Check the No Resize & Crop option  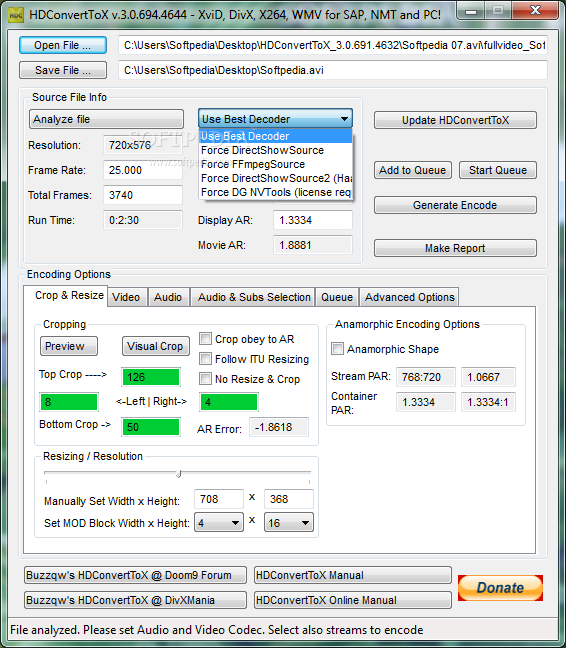coord(205,379)
